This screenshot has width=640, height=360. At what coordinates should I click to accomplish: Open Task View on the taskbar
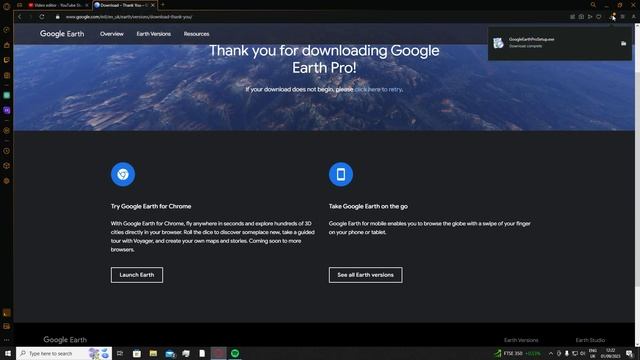[x=120, y=353]
